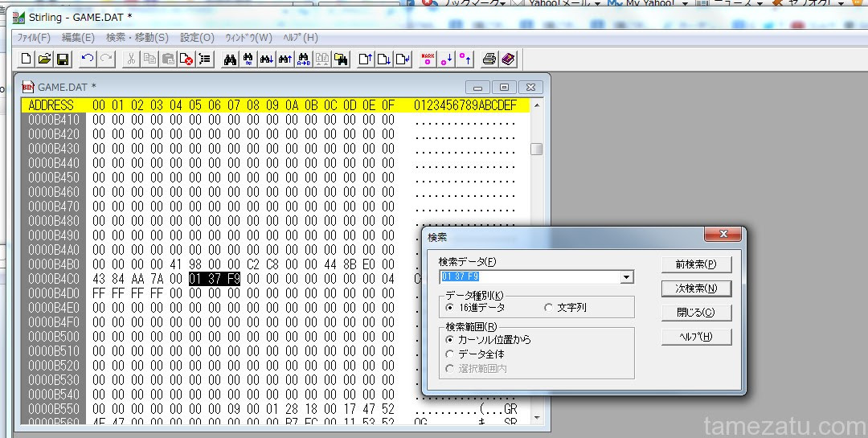
Task: Click byte AA in row 0000B4C0
Action: pyautogui.click(x=137, y=279)
